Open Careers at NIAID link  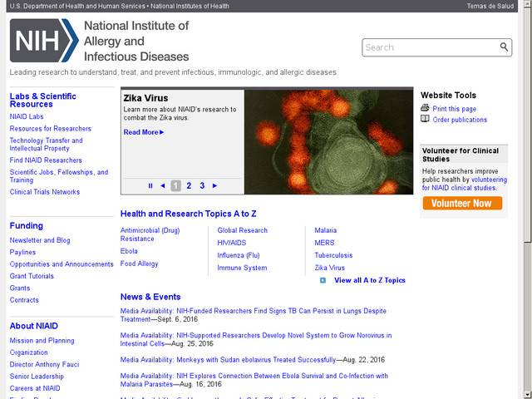(x=35, y=388)
